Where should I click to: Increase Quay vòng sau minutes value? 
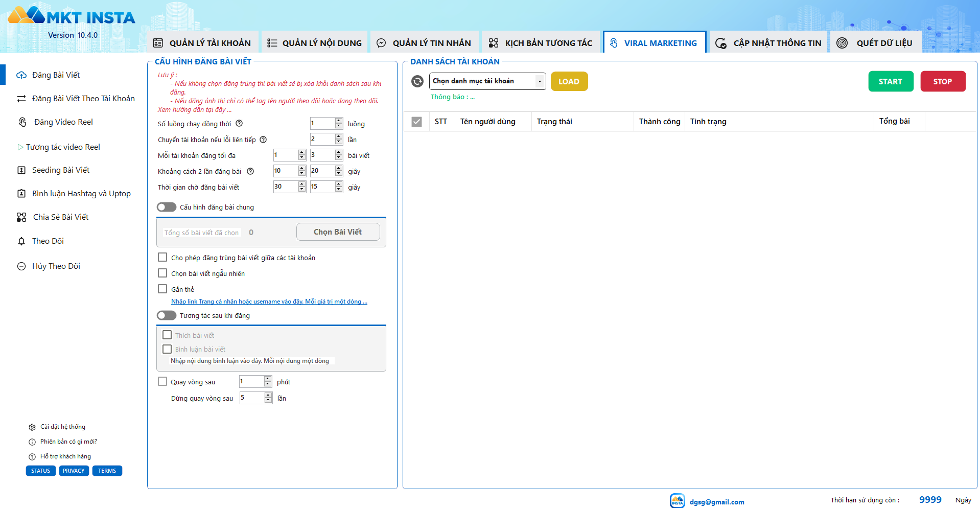click(x=268, y=379)
